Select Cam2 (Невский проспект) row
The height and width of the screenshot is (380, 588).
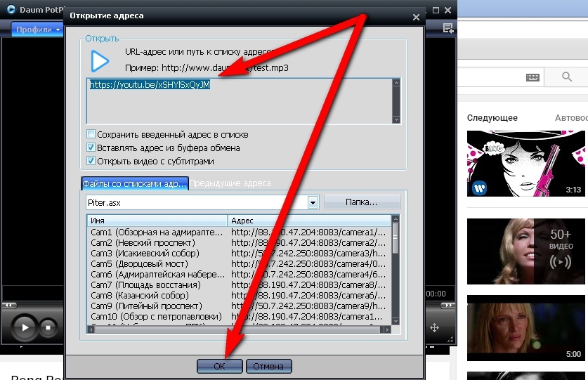[239, 243]
